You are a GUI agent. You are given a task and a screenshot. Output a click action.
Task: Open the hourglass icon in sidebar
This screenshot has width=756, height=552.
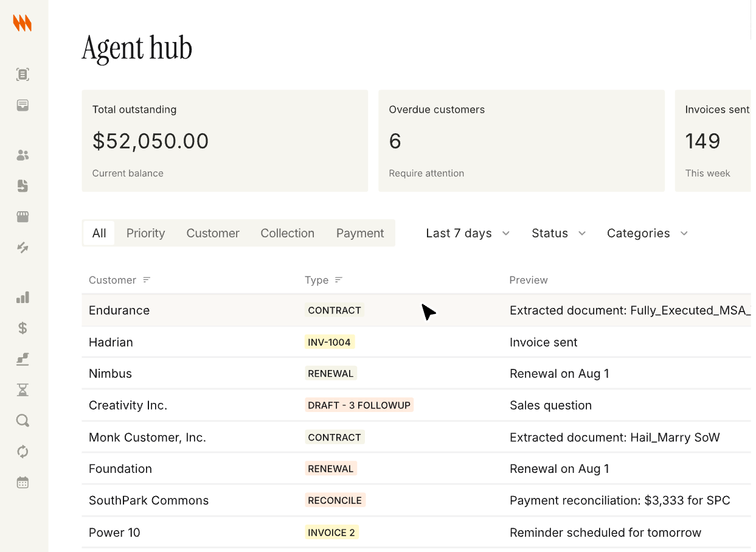point(23,390)
